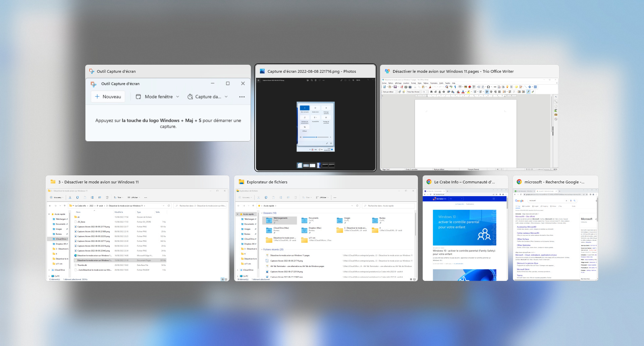The height and width of the screenshot is (346, 644).
Task: Click the Outil Capture d'écran scissors icon
Action: pos(92,71)
